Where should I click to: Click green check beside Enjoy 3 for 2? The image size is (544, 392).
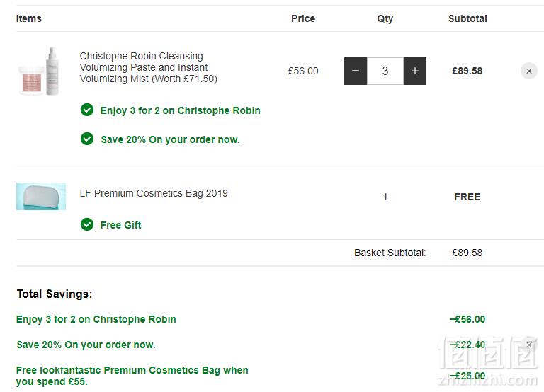87,110
